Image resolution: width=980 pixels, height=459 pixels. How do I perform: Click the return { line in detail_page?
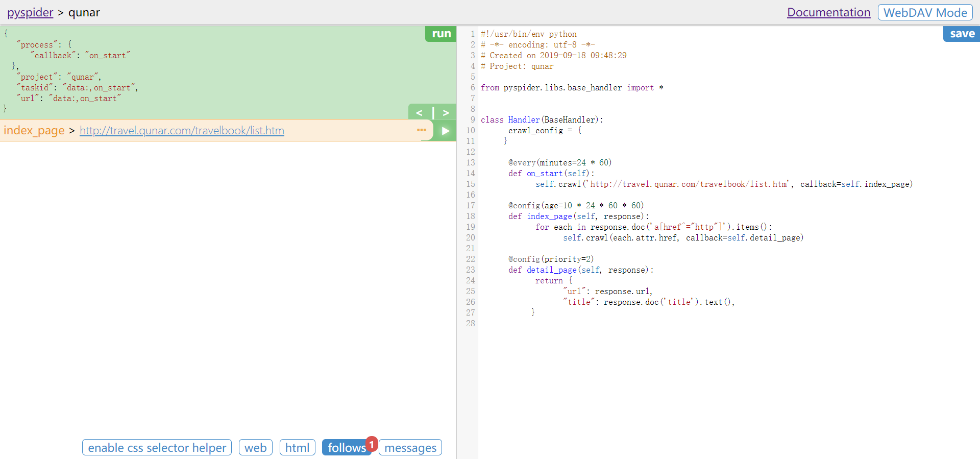(554, 280)
